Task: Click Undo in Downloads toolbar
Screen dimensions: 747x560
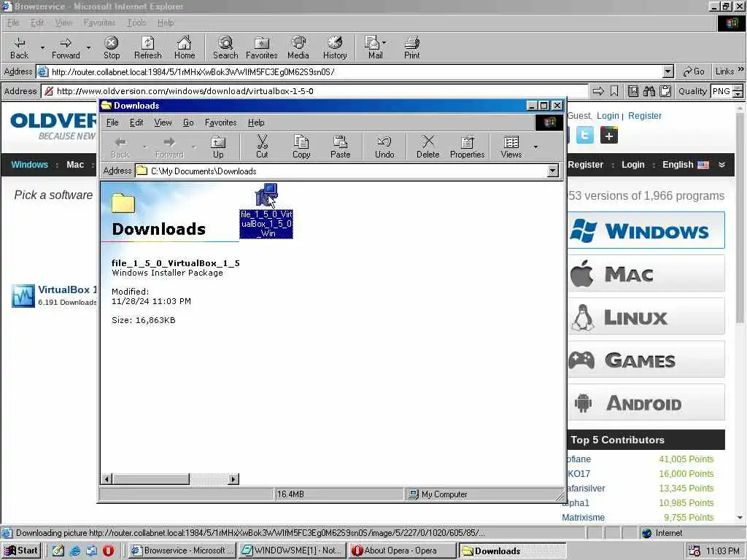Action: [x=384, y=147]
